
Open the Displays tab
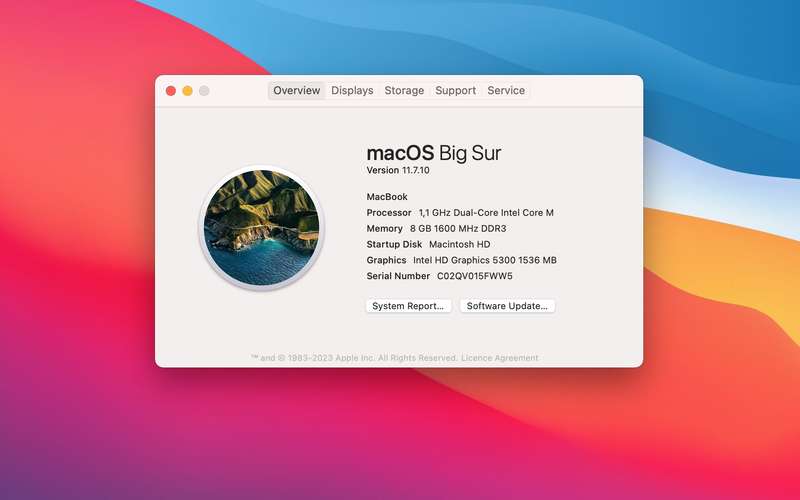point(352,90)
